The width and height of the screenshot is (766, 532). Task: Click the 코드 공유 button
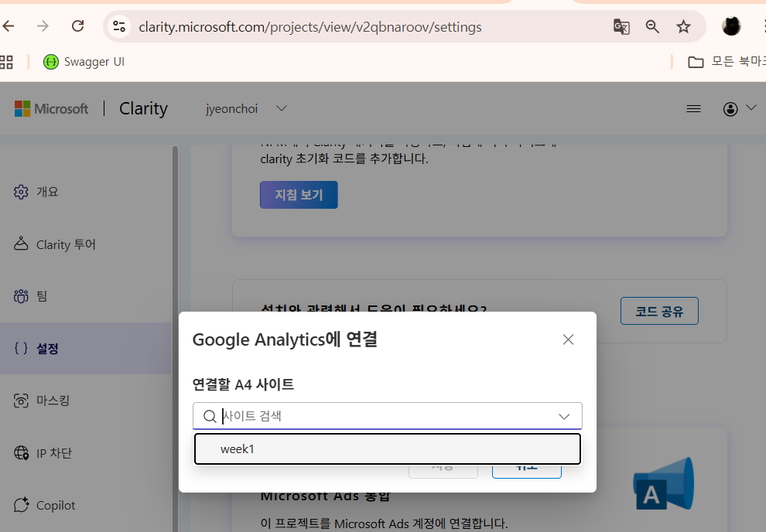[659, 311]
